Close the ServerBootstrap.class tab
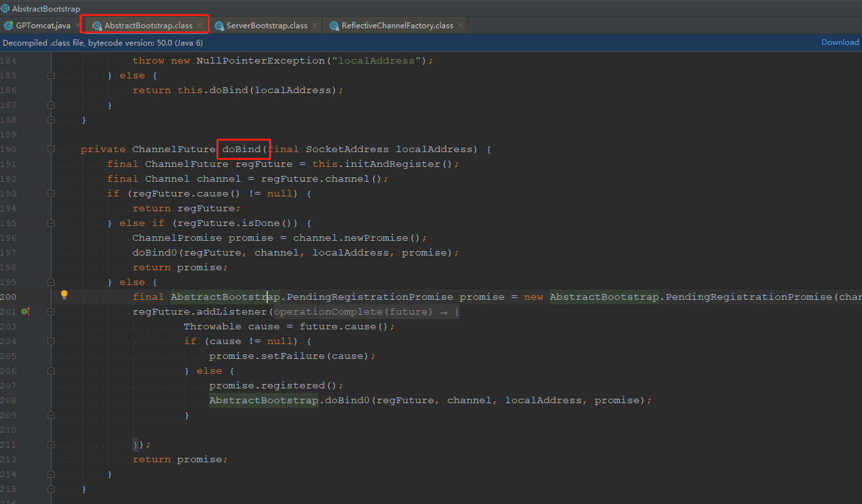 tap(315, 26)
